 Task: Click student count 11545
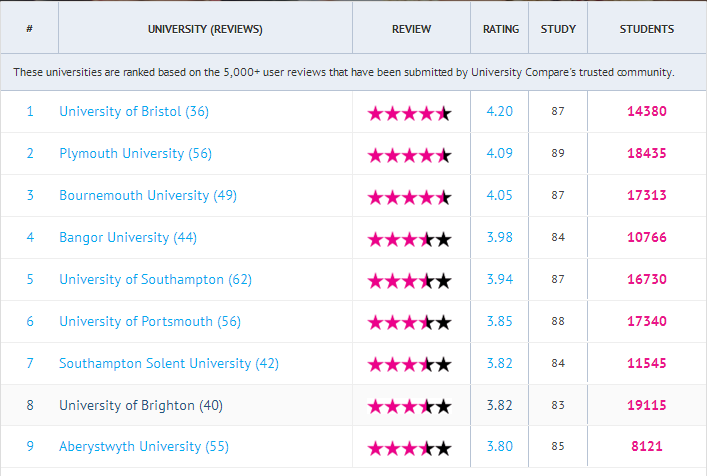point(647,363)
